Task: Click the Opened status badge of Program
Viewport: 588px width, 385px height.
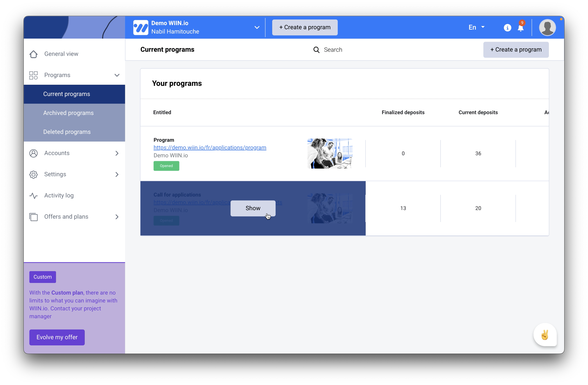Action: pyautogui.click(x=166, y=166)
